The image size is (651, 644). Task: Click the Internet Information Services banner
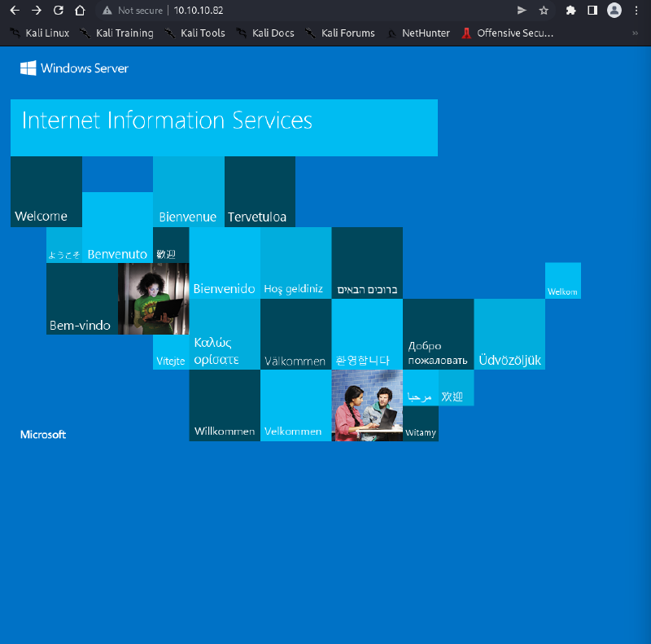(224, 127)
